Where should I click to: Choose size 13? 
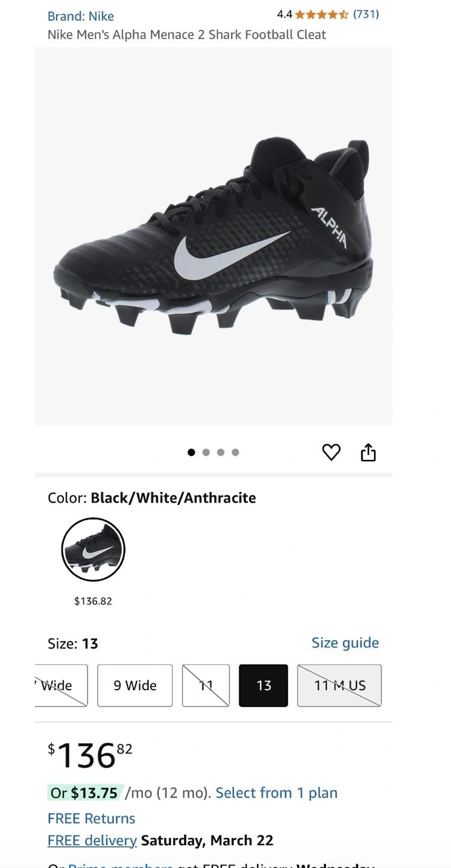[263, 685]
